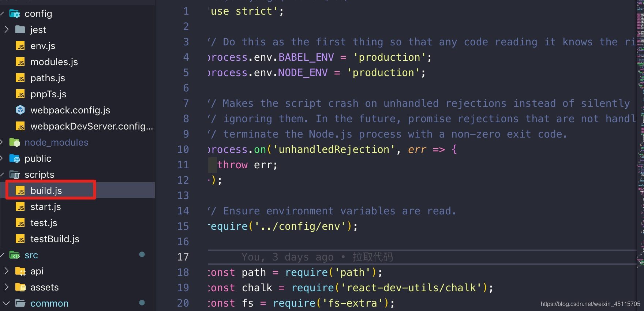Image resolution: width=644 pixels, height=311 pixels.
Task: Click the config folder icon
Action: click(15, 14)
